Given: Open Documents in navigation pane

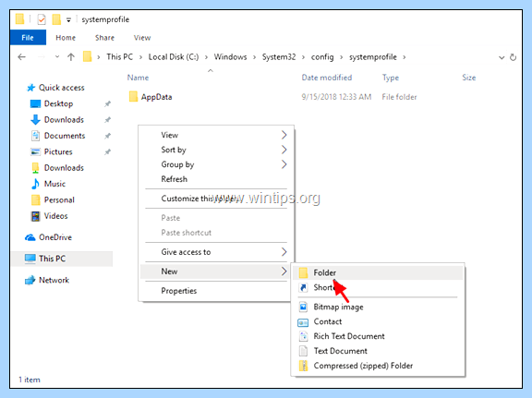Looking at the screenshot, I should (x=65, y=136).
